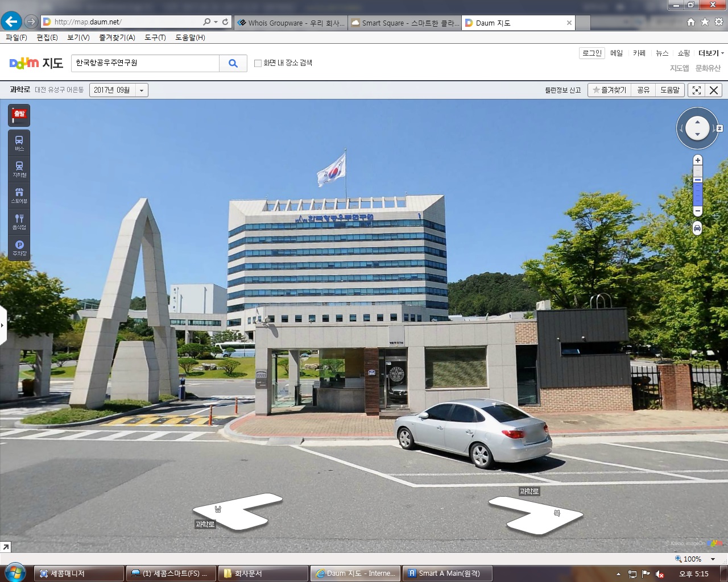Open 세콤매니저 in the taskbar
This screenshot has height=582, width=728.
(x=79, y=573)
